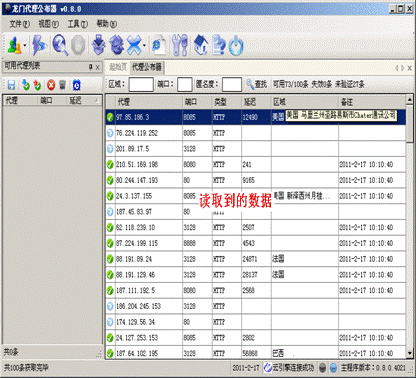
Task: Select proxy row 187.111.192.5
Action: click(256, 290)
